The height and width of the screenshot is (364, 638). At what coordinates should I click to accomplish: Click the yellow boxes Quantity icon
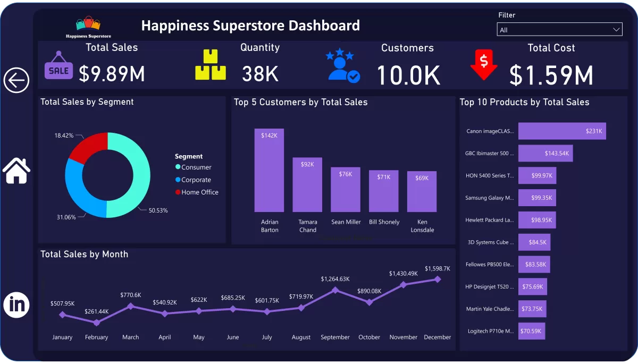[x=211, y=65]
